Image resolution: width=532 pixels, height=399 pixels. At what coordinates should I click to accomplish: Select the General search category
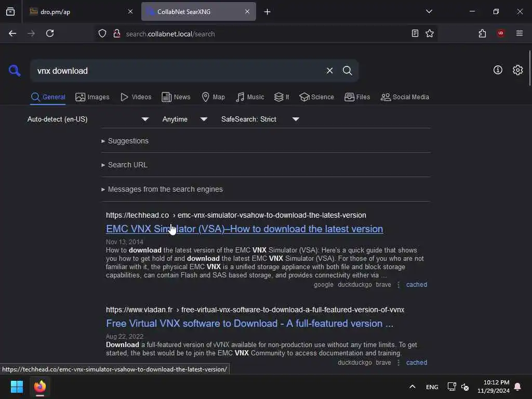48,97
